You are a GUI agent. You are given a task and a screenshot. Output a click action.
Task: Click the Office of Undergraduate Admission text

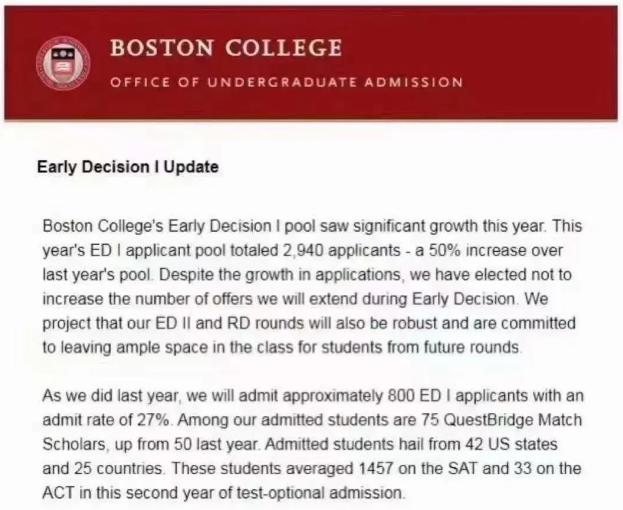(286, 82)
